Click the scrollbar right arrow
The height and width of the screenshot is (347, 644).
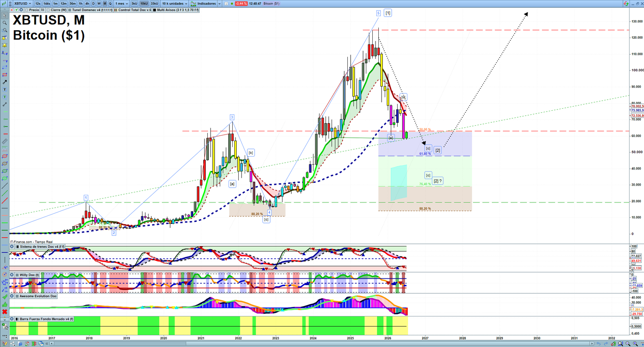[592, 344]
